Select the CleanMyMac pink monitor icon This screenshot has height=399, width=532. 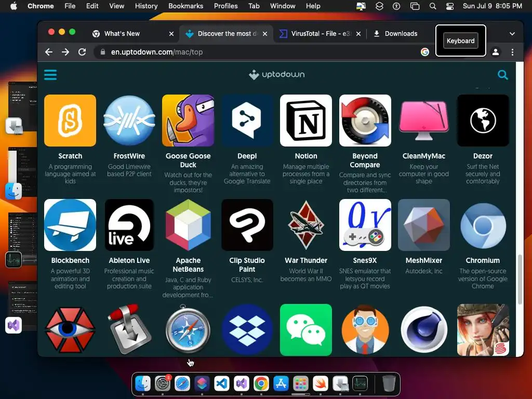click(424, 121)
